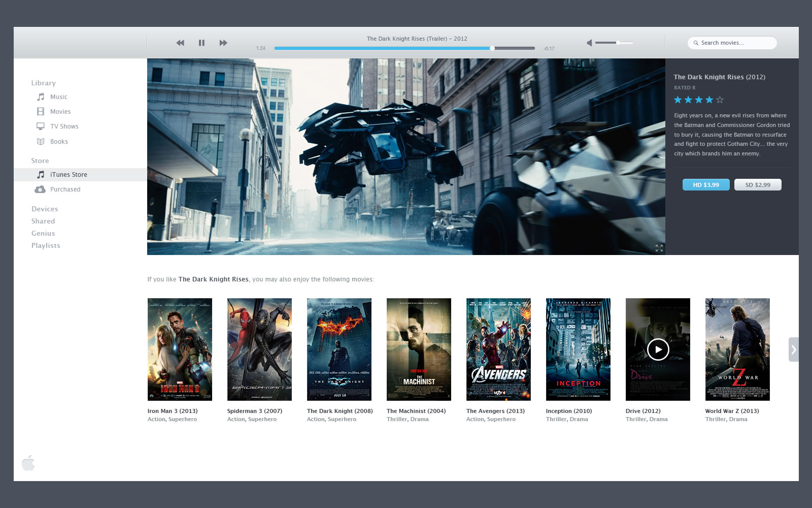Click the fast-forward playback button
The image size is (812, 508).
pyautogui.click(x=223, y=43)
